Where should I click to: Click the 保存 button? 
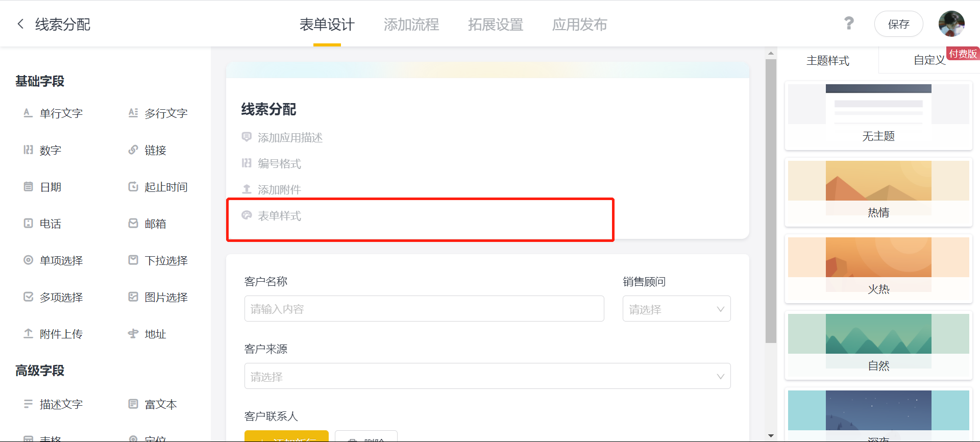click(x=898, y=24)
